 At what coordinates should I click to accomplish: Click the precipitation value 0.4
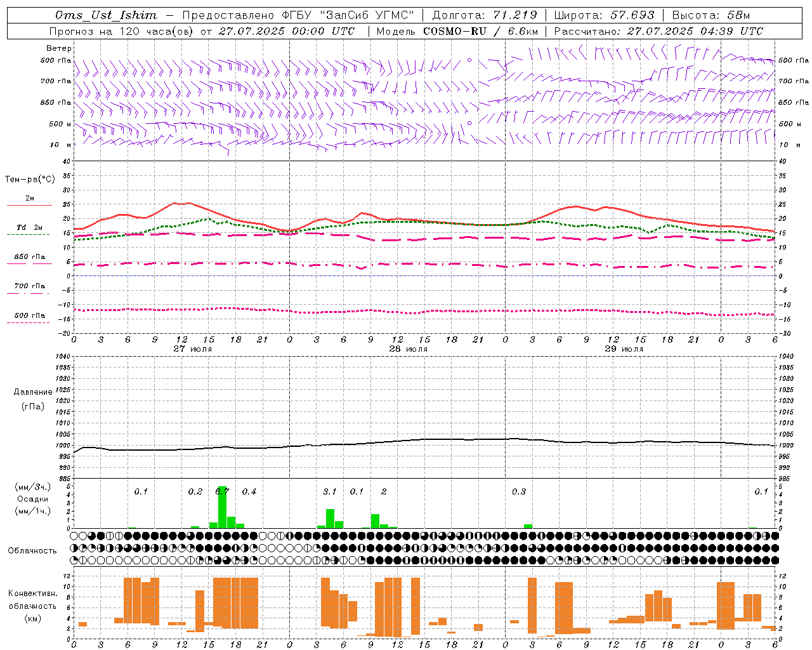tap(249, 491)
